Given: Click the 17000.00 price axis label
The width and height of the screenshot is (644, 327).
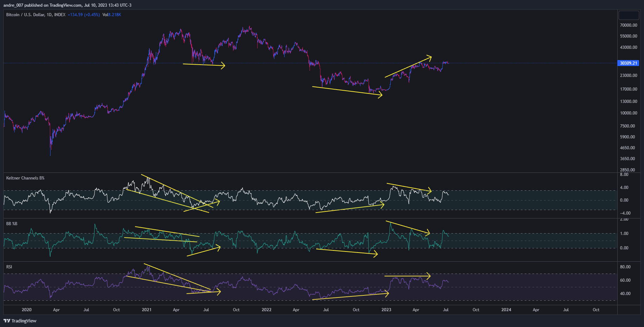Looking at the screenshot, I should pos(629,89).
